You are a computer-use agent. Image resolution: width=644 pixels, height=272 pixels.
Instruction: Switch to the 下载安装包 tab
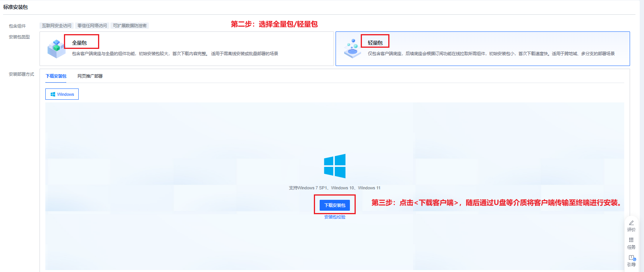point(56,76)
